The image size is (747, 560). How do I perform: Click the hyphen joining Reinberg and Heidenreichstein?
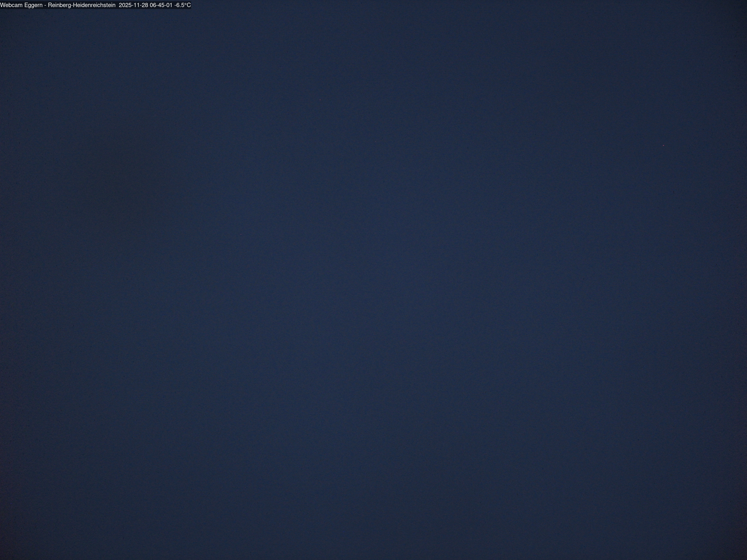click(72, 5)
